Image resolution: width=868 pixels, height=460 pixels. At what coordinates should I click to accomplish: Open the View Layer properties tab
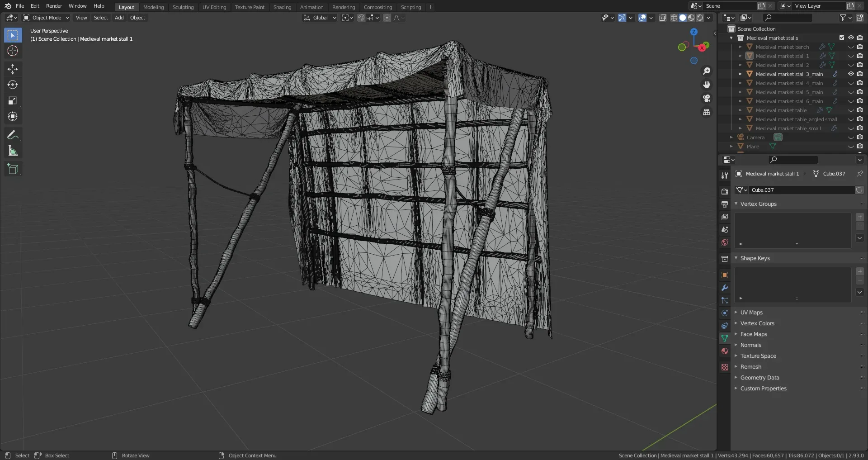[x=725, y=217]
